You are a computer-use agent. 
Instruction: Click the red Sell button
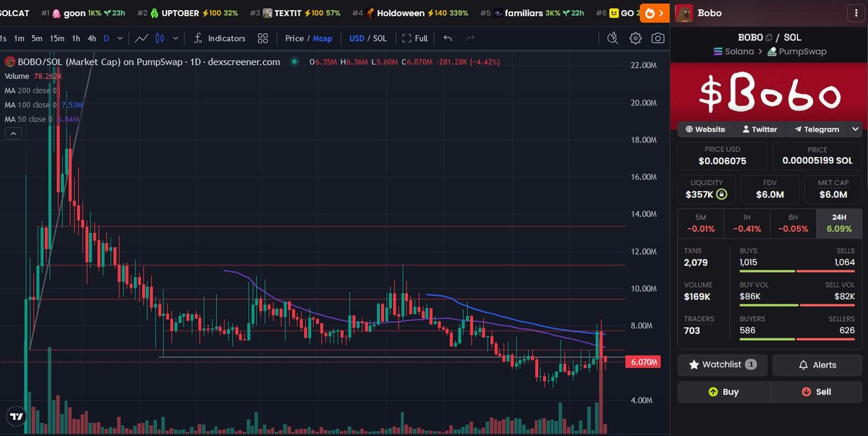pyautogui.click(x=816, y=392)
